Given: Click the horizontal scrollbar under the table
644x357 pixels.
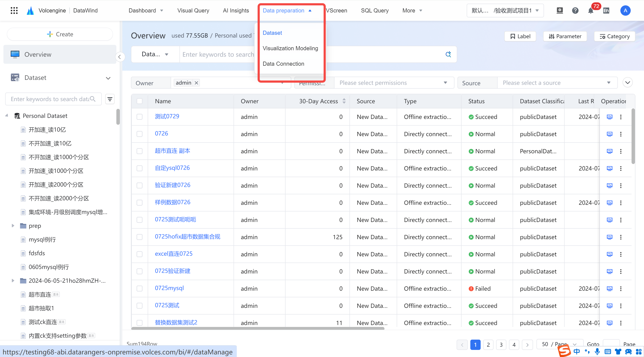Looking at the screenshot, I should pyautogui.click(x=258, y=328).
